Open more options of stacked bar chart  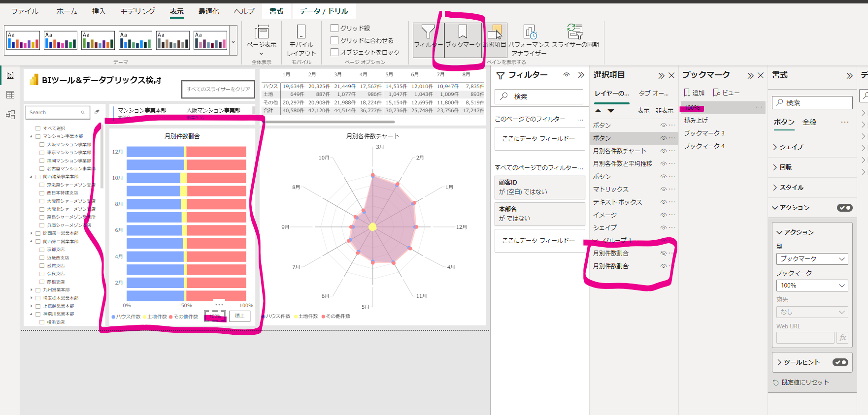point(219,304)
